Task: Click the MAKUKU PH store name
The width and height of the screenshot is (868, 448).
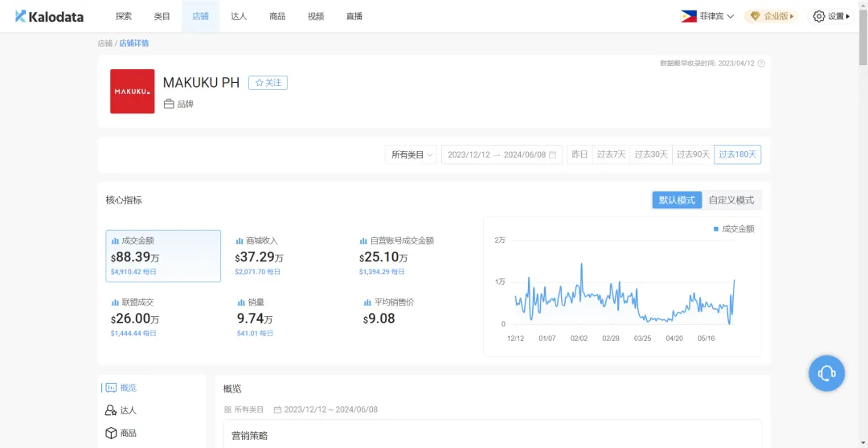Action: pyautogui.click(x=201, y=83)
